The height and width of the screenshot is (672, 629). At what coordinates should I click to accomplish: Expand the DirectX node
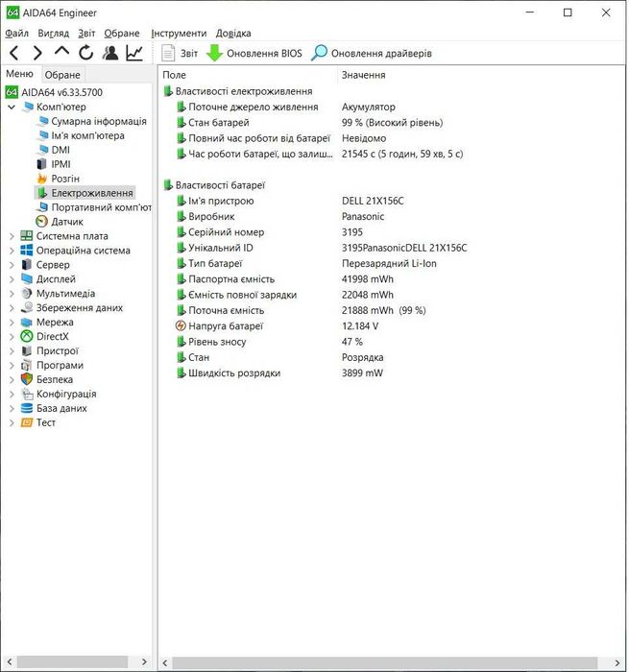12,336
